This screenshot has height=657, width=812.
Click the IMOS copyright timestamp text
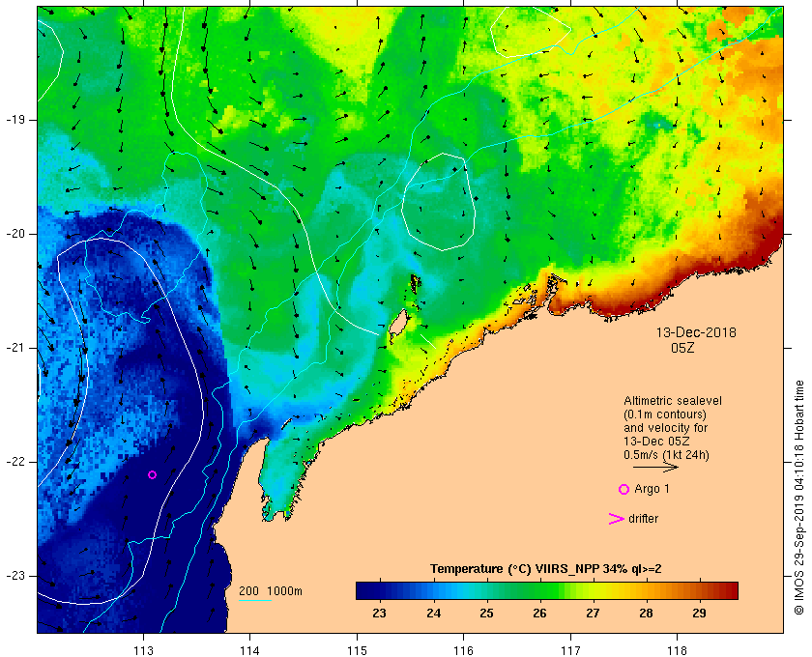point(799,498)
